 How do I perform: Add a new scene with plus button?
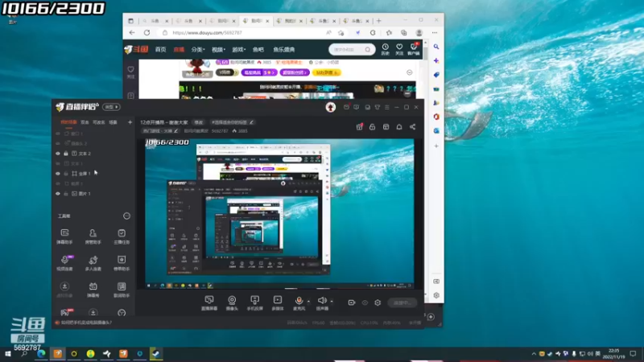click(130, 122)
